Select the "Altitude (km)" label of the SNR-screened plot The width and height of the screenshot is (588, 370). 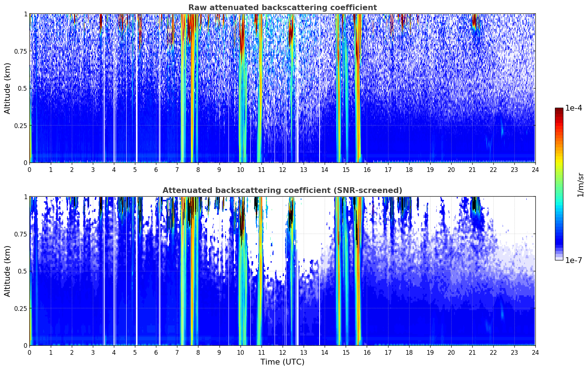coord(8,271)
